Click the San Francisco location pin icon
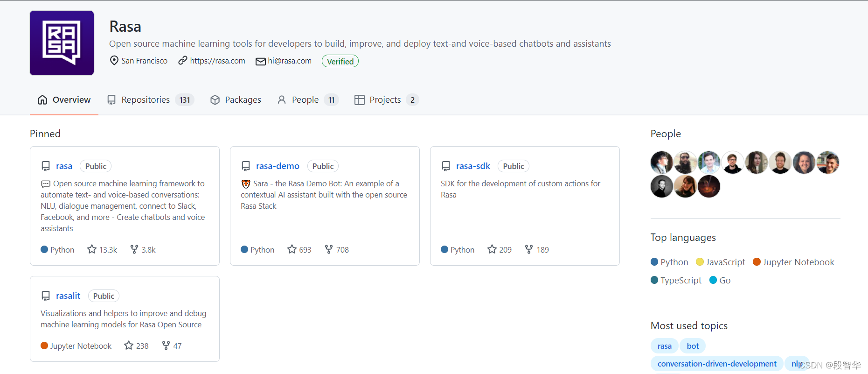868x374 pixels. (114, 61)
